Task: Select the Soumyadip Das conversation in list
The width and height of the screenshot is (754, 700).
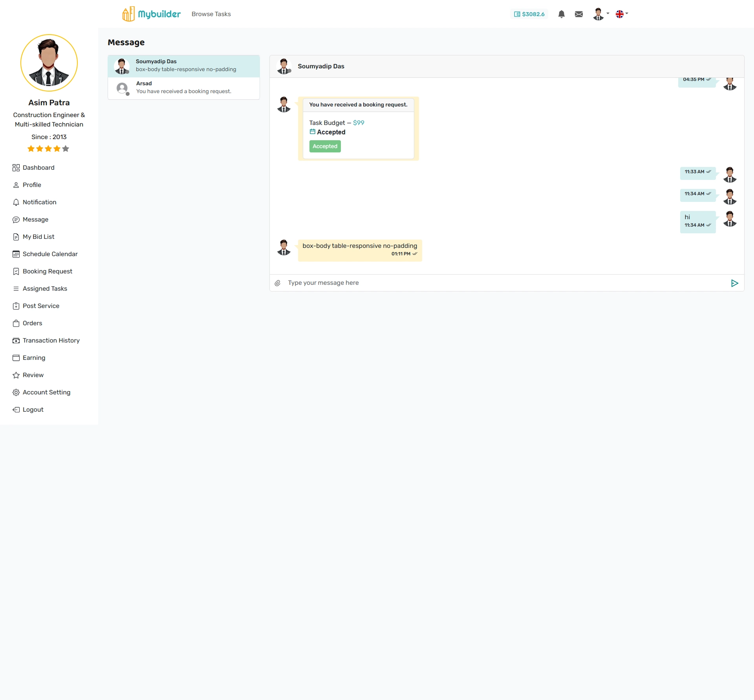Action: click(x=183, y=66)
